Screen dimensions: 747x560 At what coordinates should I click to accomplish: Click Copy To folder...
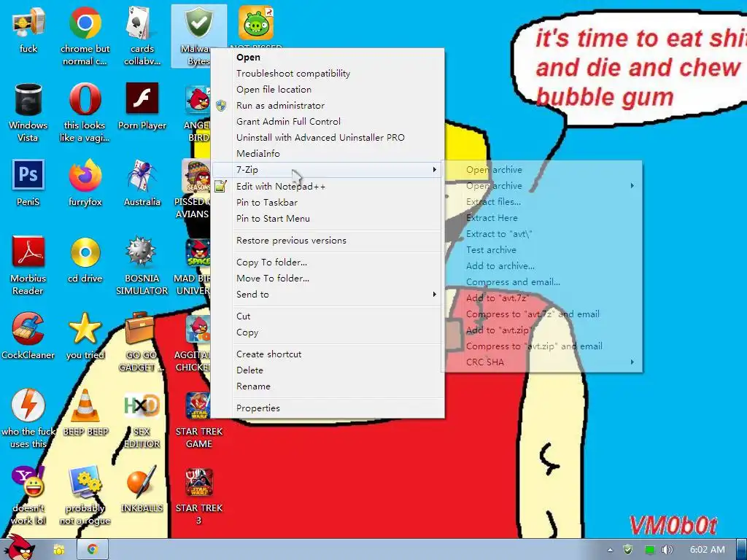click(328, 262)
